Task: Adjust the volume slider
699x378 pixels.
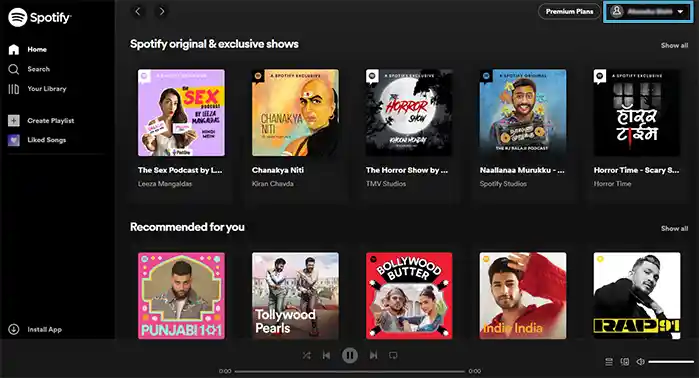Action: 671,362
